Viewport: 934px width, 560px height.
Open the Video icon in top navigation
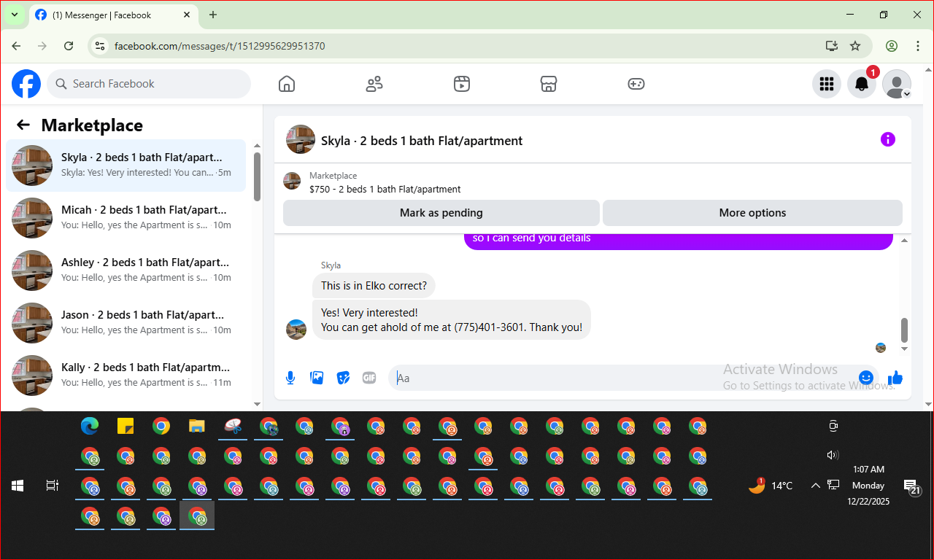tap(461, 84)
